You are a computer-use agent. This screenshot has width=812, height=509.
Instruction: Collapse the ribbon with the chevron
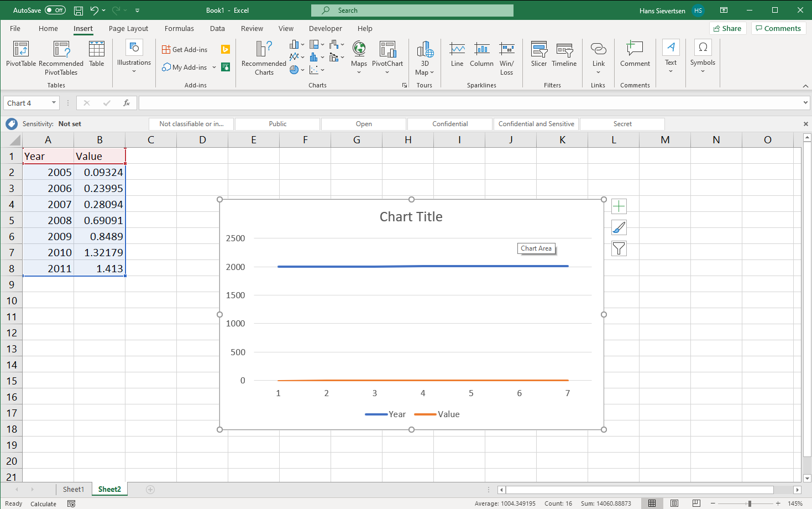(805, 86)
